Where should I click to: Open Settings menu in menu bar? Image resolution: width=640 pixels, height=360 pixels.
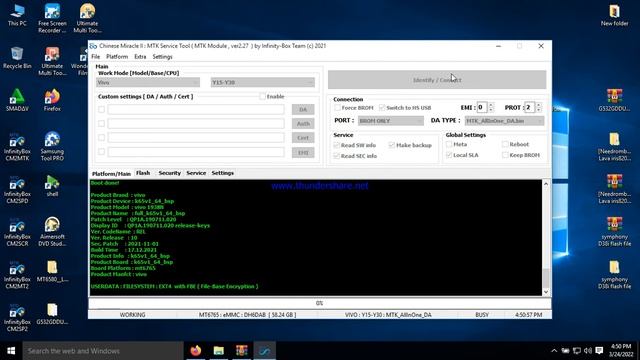point(162,57)
